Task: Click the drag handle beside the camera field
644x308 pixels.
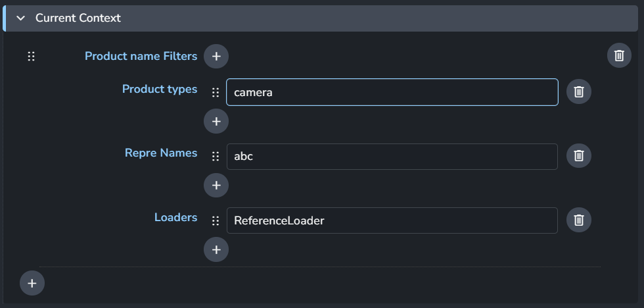Action: pyautogui.click(x=216, y=93)
